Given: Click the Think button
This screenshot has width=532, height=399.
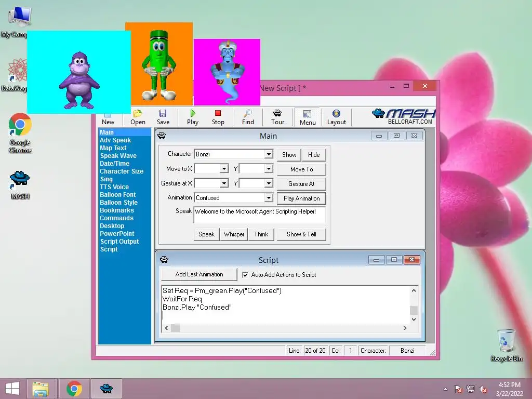Looking at the screenshot, I should [261, 234].
